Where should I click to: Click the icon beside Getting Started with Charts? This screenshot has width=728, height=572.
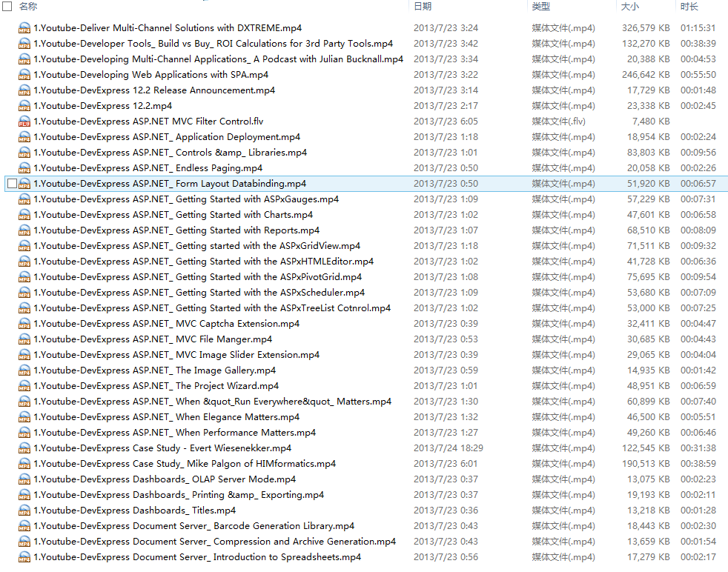tap(24, 215)
